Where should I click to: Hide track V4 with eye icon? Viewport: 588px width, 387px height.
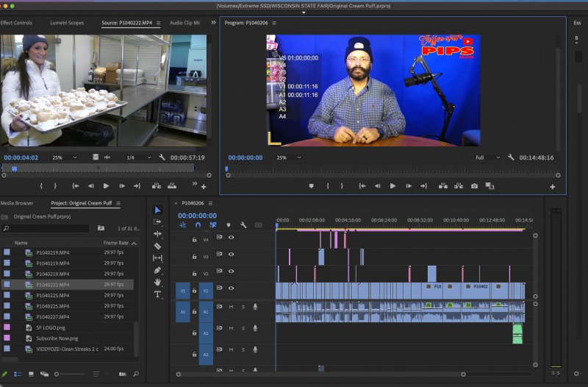pyautogui.click(x=231, y=238)
